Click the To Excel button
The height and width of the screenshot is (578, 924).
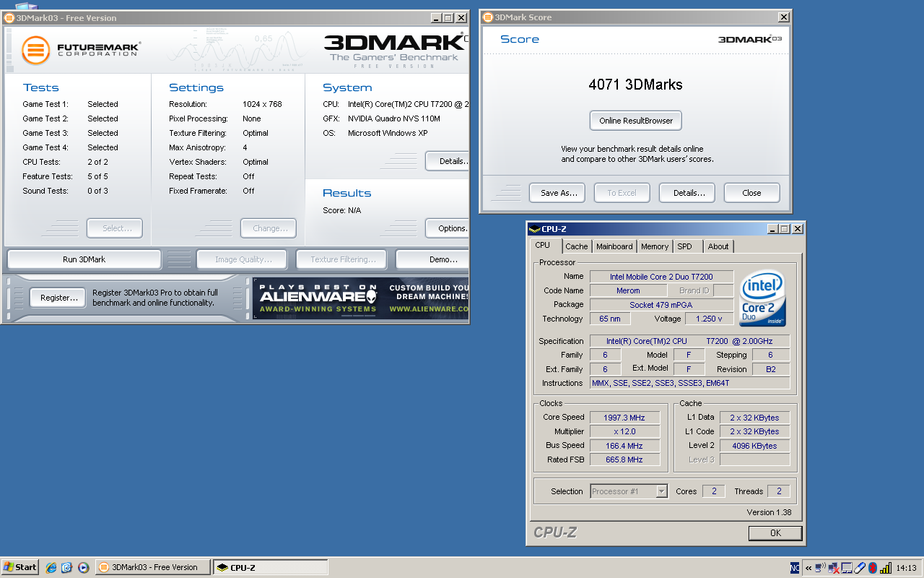point(622,193)
